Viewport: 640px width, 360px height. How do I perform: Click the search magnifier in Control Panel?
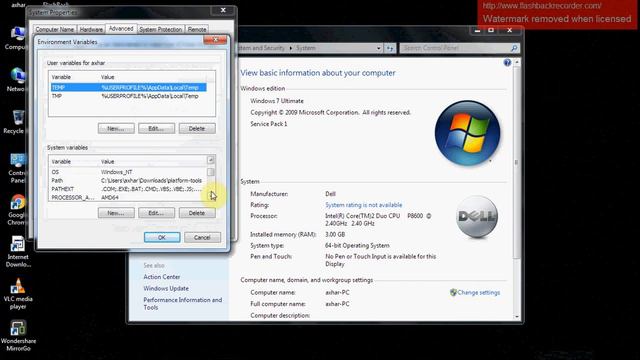[x=514, y=48]
